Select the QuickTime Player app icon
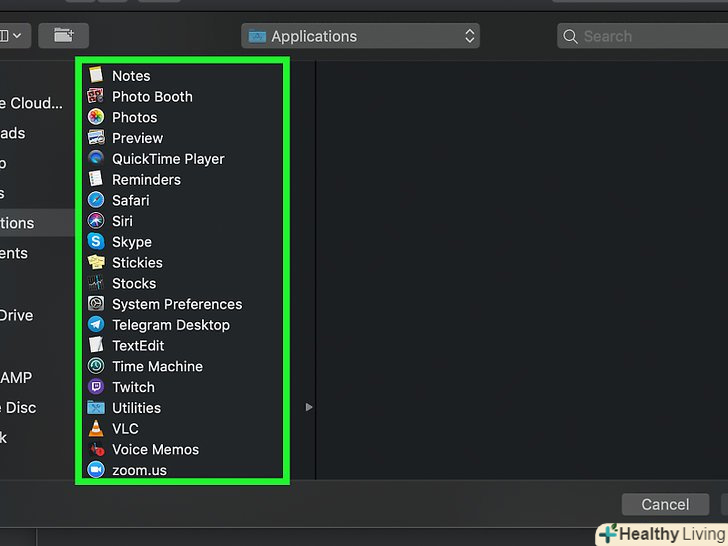Viewport: 728px width, 546px height. coord(96,158)
